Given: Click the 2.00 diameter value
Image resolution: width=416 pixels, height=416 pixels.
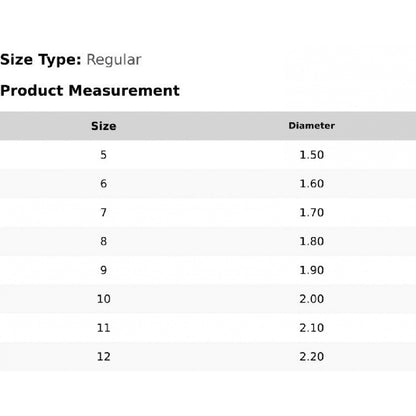Looking at the screenshot, I should point(312,299).
